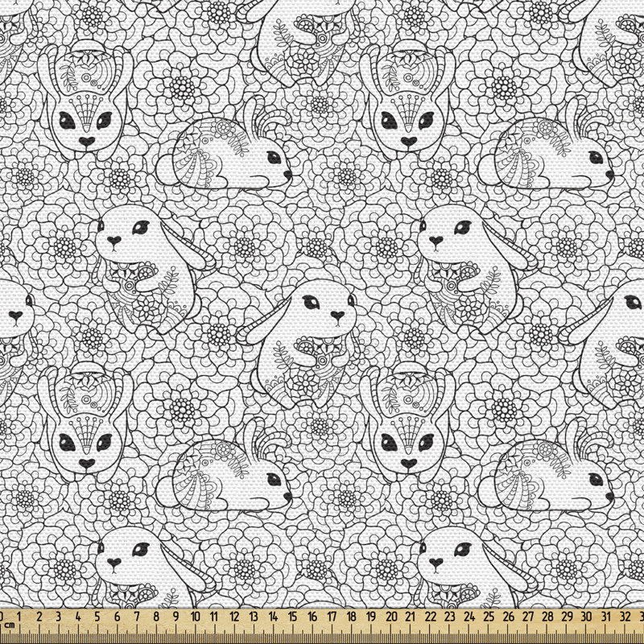The height and width of the screenshot is (644, 644).
Task: Select the ruler mark labeled 1
Action: pyautogui.click(x=19, y=617)
